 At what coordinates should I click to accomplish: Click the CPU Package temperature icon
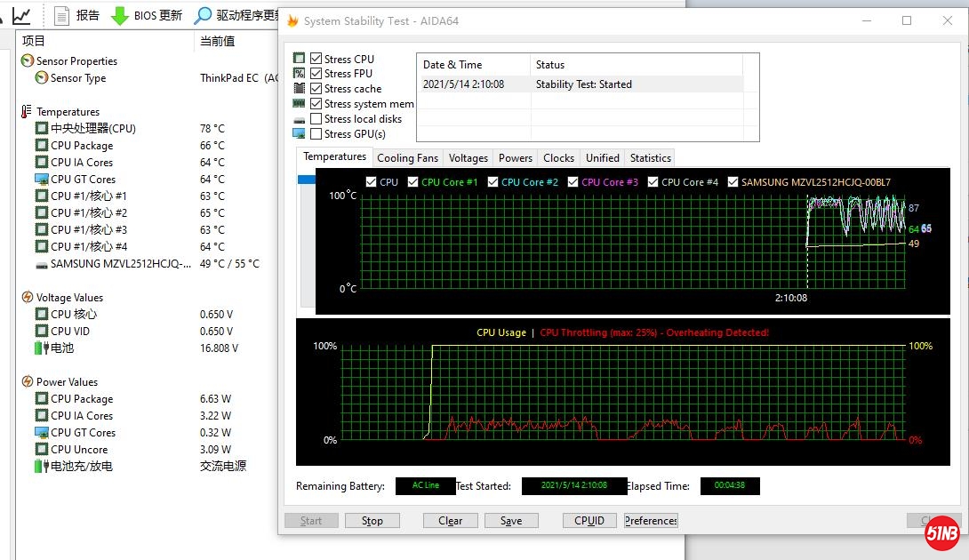tap(42, 145)
